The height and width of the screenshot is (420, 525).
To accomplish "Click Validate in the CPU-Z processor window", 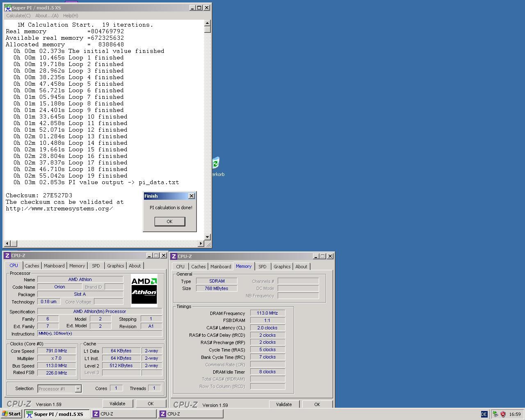I will [x=117, y=404].
